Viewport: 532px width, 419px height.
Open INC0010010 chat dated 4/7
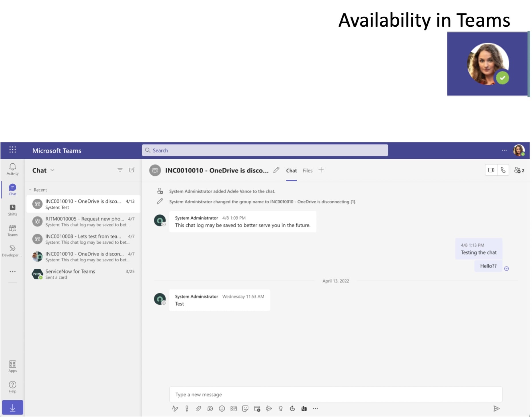83,257
